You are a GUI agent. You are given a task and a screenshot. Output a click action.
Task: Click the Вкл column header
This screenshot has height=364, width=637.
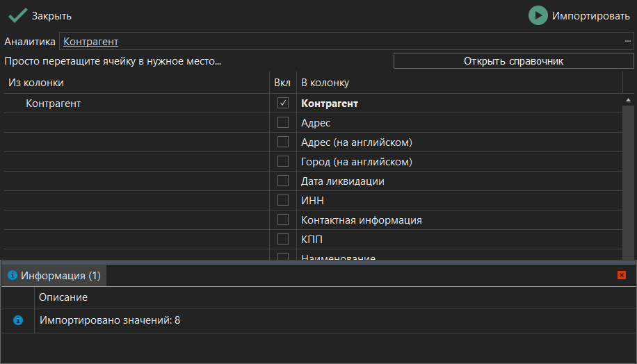(x=283, y=83)
